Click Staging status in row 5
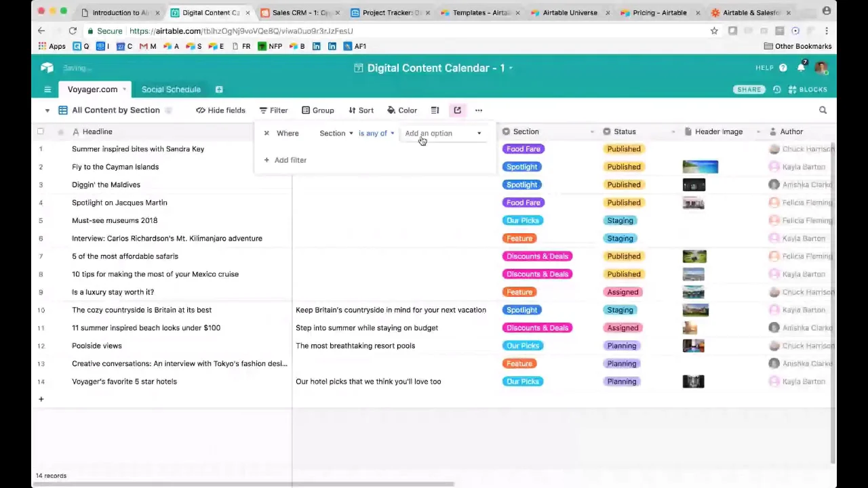This screenshot has width=868, height=488. pos(620,220)
